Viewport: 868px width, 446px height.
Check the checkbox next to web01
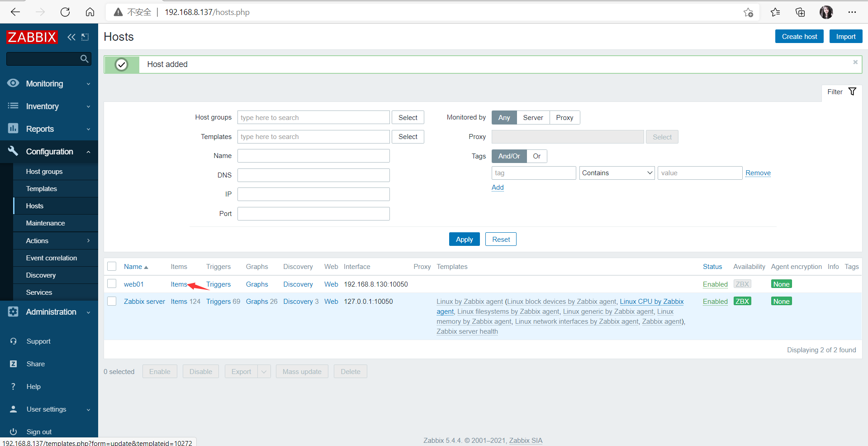[111, 283]
